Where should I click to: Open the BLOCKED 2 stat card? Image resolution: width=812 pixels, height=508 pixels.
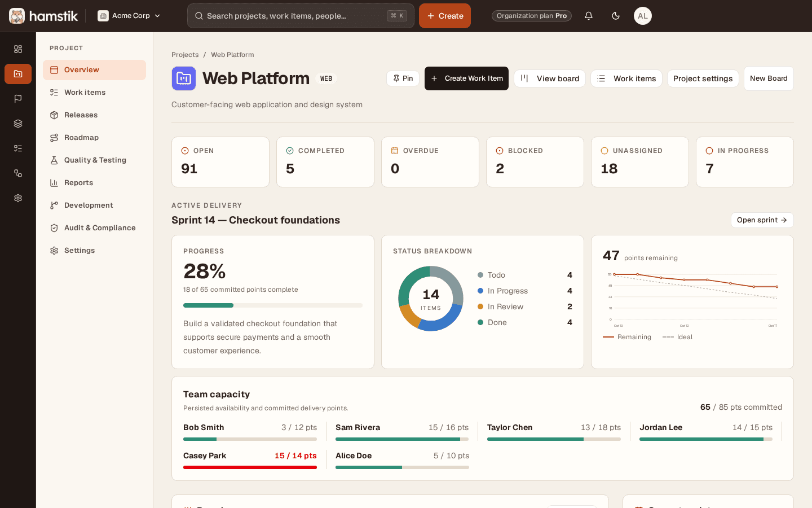[x=535, y=162]
